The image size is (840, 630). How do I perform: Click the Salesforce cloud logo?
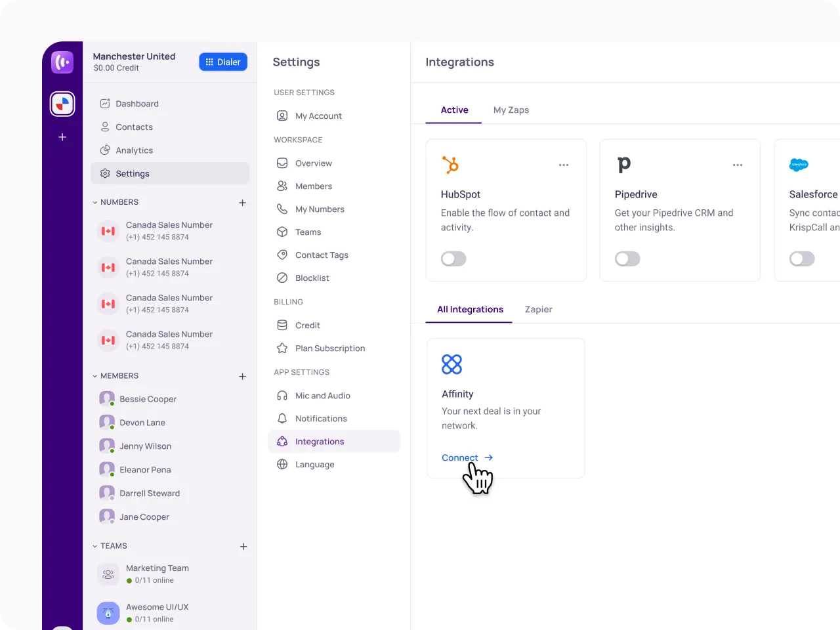pos(799,165)
